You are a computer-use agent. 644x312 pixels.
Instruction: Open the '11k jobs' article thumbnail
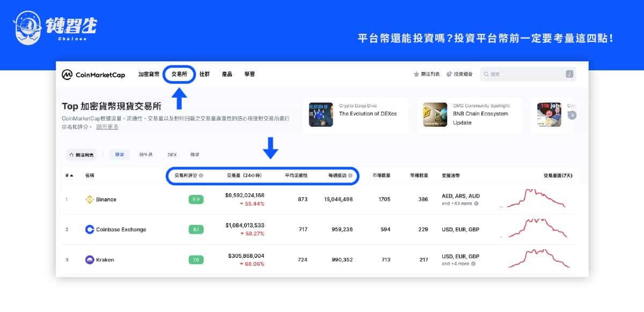click(x=549, y=114)
